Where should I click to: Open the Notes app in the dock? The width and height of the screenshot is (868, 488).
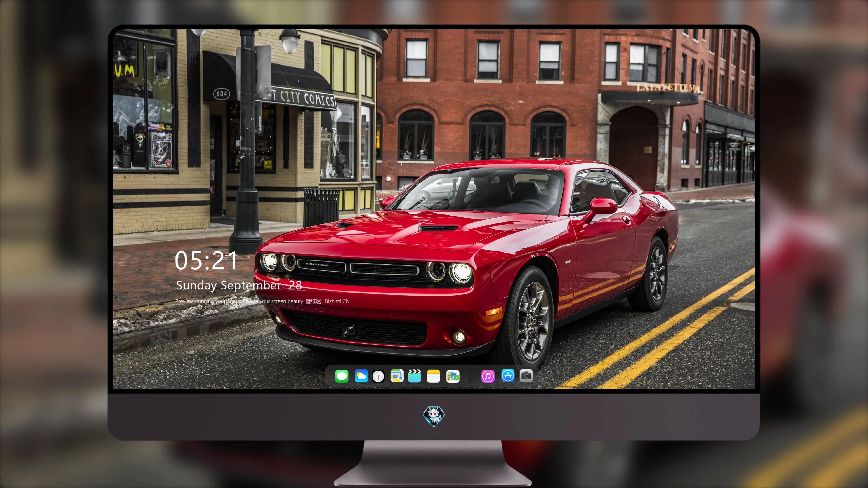(433, 376)
